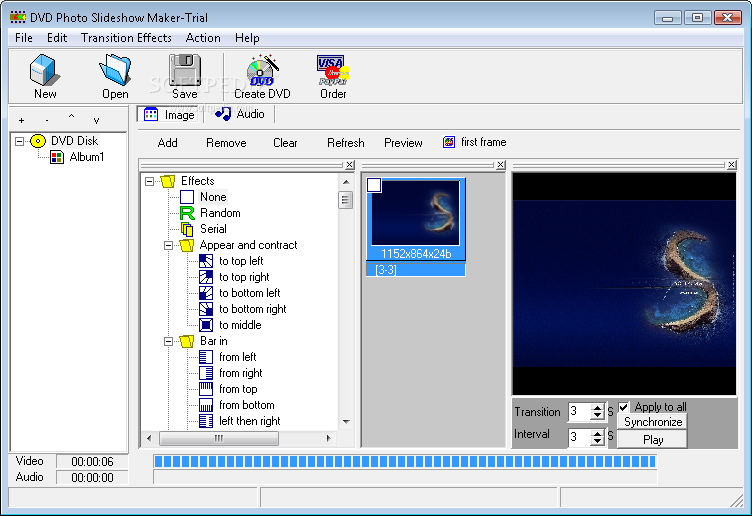Pick the 'to bottom left' effect icon
The image size is (752, 516).
[206, 293]
